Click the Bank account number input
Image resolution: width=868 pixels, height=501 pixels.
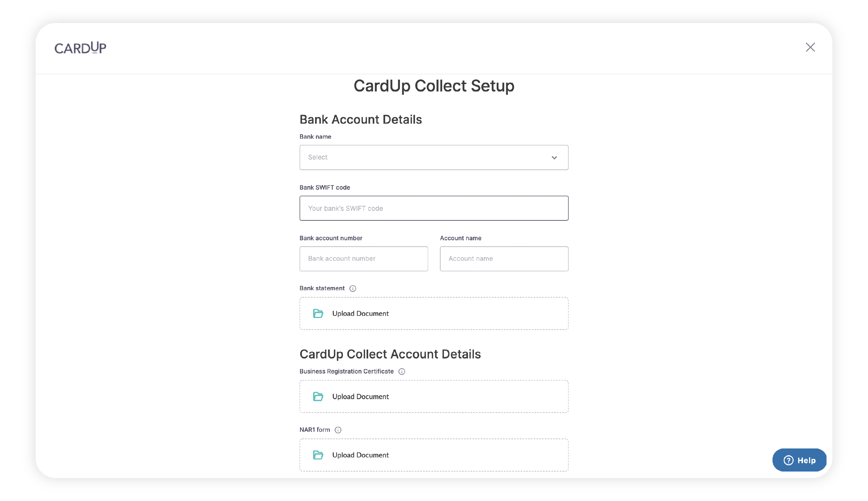click(x=363, y=259)
